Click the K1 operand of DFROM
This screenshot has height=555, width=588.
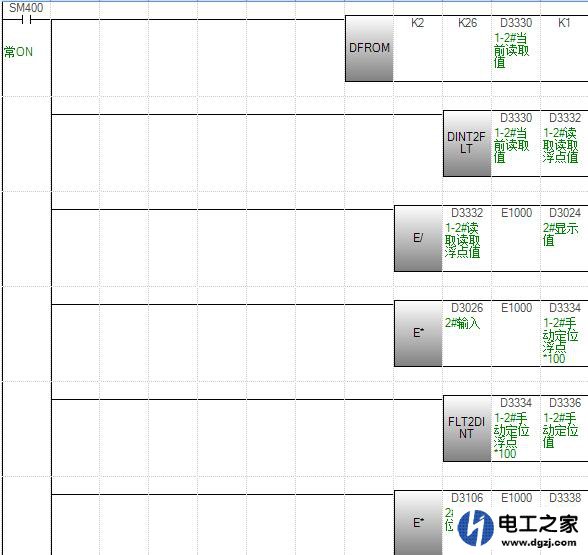click(564, 23)
